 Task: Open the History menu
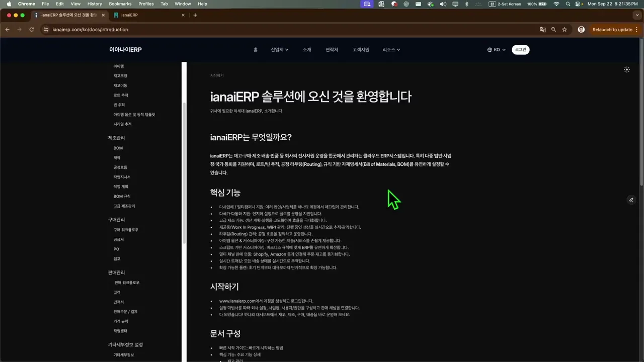coord(95,4)
